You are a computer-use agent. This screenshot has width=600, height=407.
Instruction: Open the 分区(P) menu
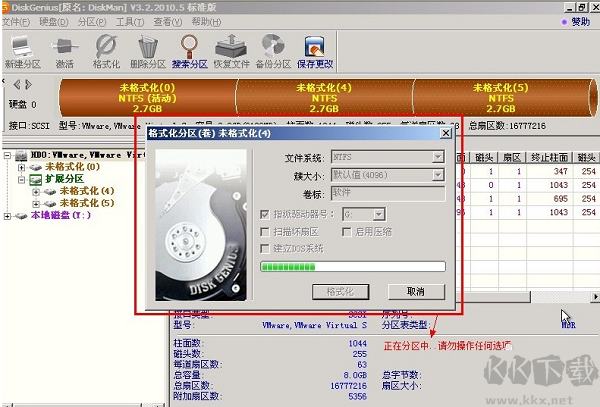coord(92,22)
